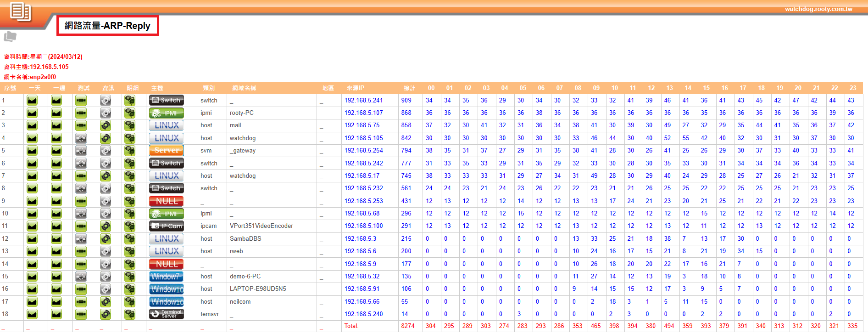Open test icon for SambaDBS row
Viewport: 868px width, 334px height.
click(x=81, y=239)
